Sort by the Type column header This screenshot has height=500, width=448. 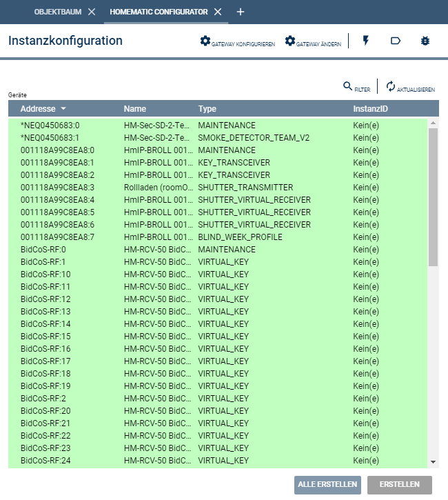tap(207, 109)
